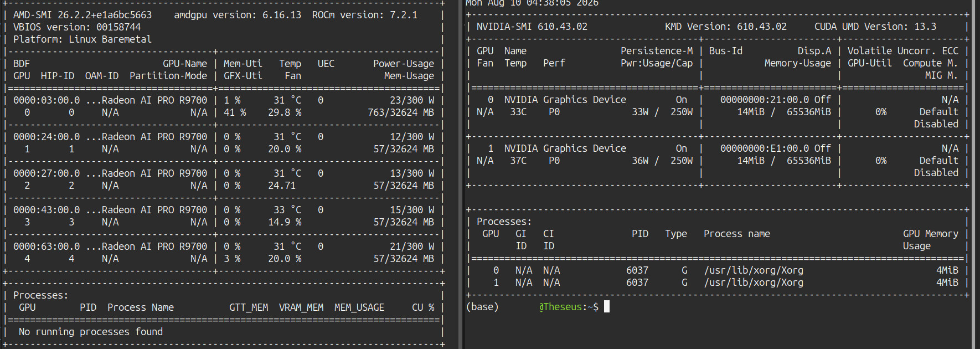Click the Compute M. column header

click(x=931, y=63)
